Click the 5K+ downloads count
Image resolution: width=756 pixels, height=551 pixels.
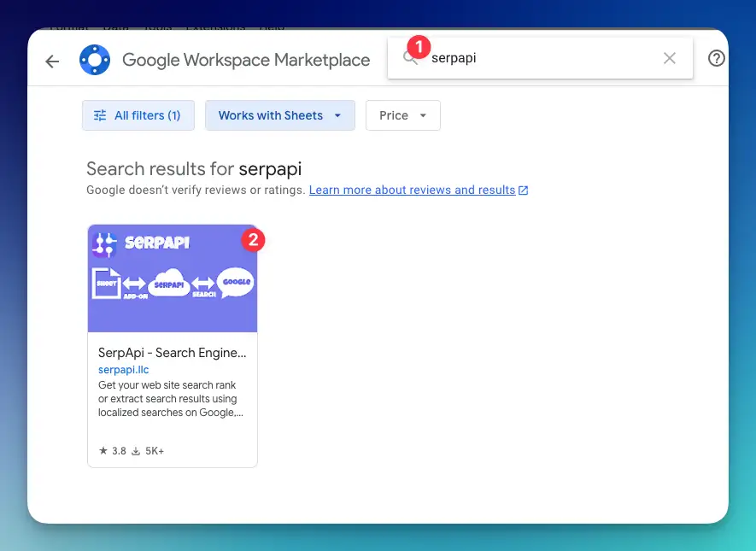(148, 451)
